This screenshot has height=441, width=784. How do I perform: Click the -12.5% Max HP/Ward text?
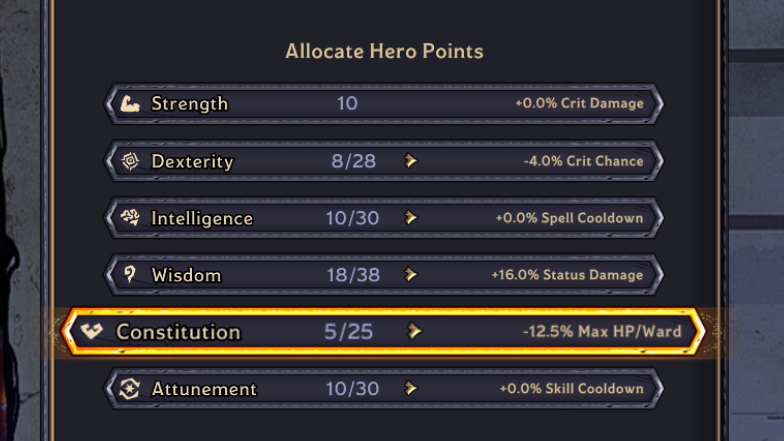(602, 332)
